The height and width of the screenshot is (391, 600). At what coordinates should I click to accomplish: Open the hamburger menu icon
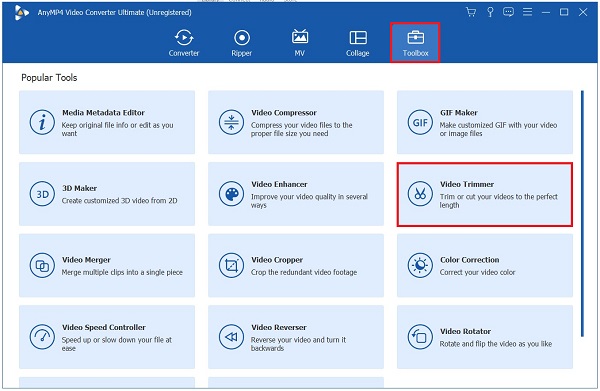[527, 12]
